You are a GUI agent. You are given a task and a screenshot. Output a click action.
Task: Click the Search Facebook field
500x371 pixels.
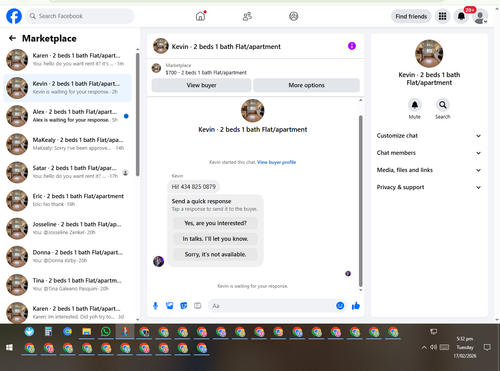(x=80, y=16)
